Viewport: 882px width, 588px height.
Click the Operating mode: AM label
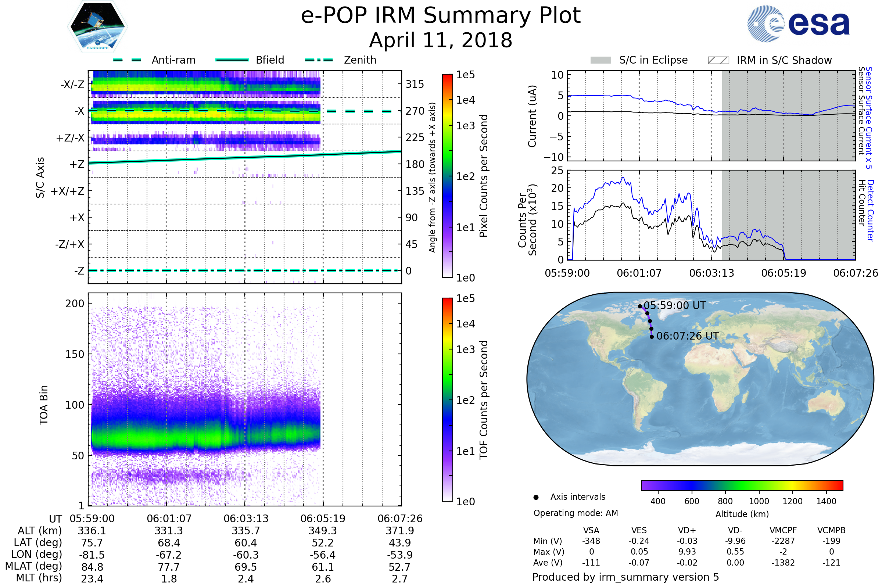576,513
